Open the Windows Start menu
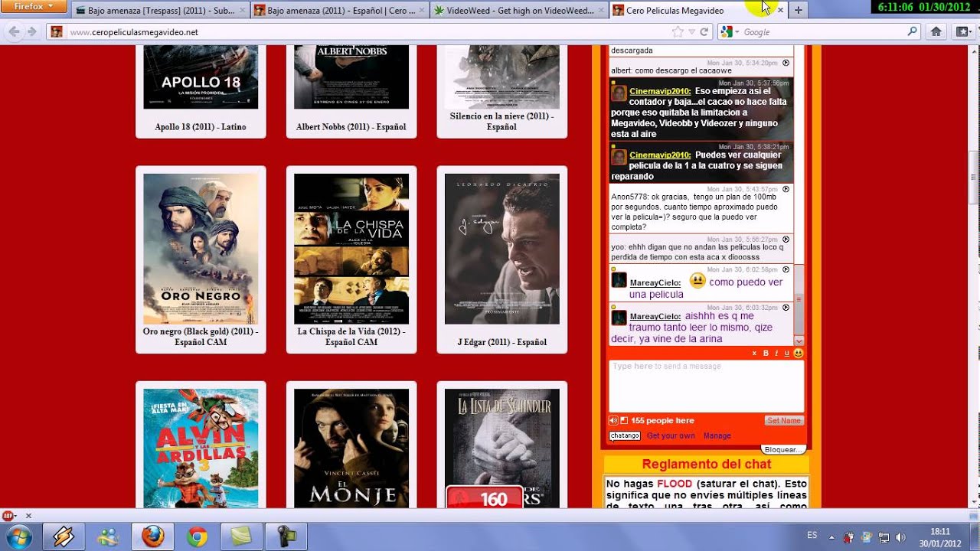The width and height of the screenshot is (980, 551). click(18, 537)
